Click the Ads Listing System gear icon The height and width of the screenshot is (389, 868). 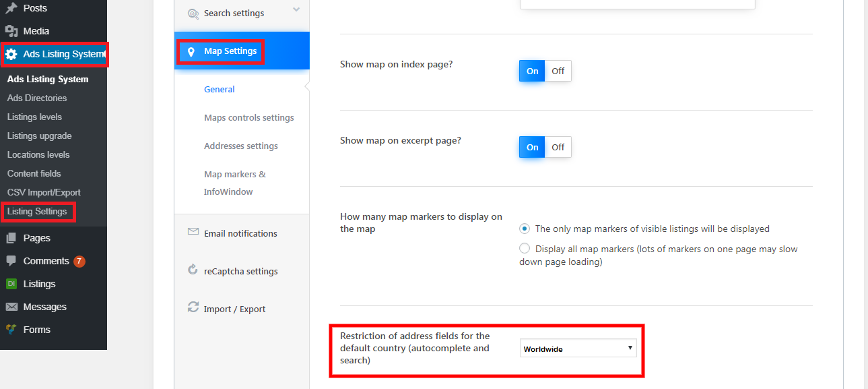pyautogui.click(x=11, y=54)
